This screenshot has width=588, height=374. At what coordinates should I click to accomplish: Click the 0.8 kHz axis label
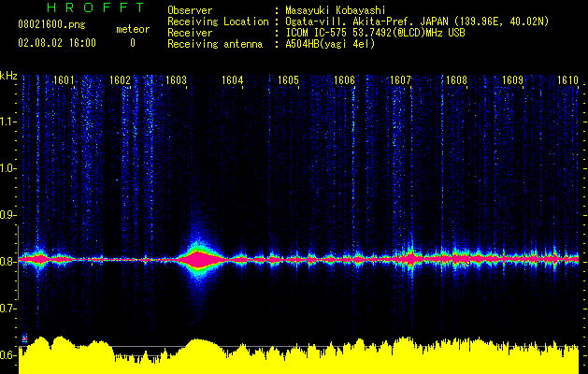tap(7, 262)
